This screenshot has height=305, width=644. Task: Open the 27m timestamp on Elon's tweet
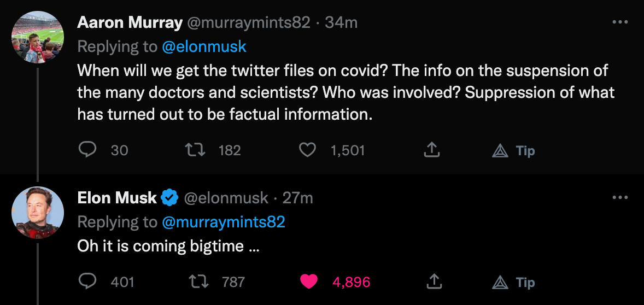pyautogui.click(x=297, y=198)
